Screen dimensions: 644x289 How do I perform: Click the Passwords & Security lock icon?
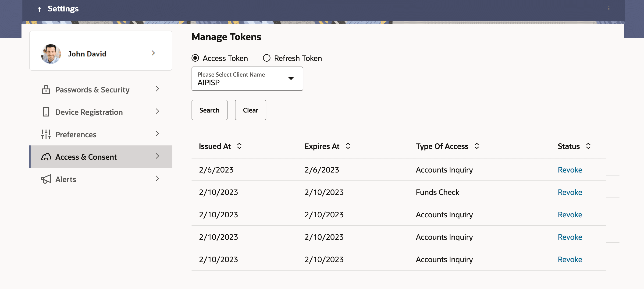(46, 89)
